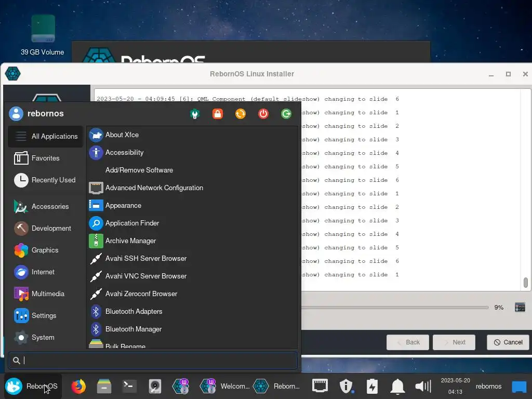The width and height of the screenshot is (532, 399).
Task: Open notifications bell icon
Action: point(397,386)
